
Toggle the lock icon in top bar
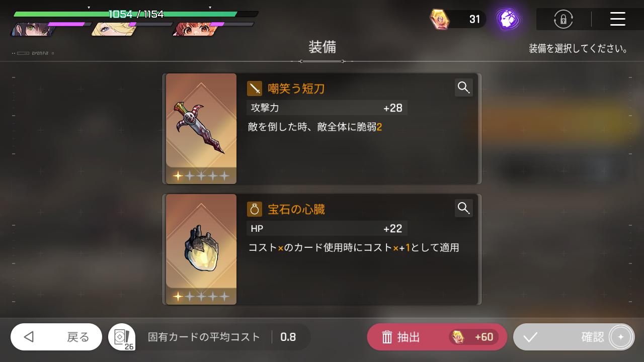(x=563, y=19)
